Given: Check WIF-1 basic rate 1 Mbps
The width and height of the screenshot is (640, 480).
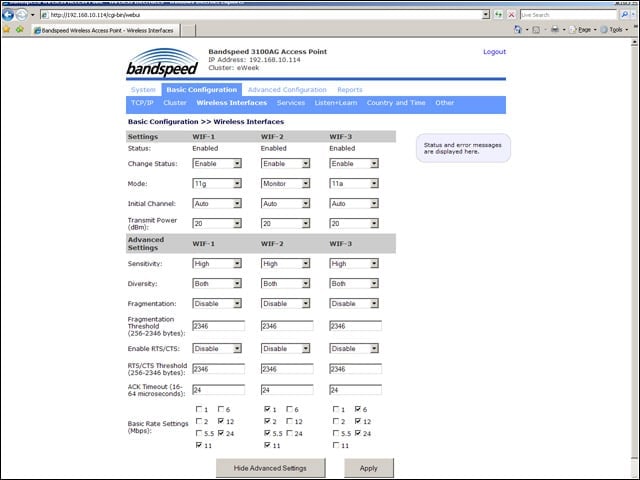Looking at the screenshot, I should click(199, 409).
